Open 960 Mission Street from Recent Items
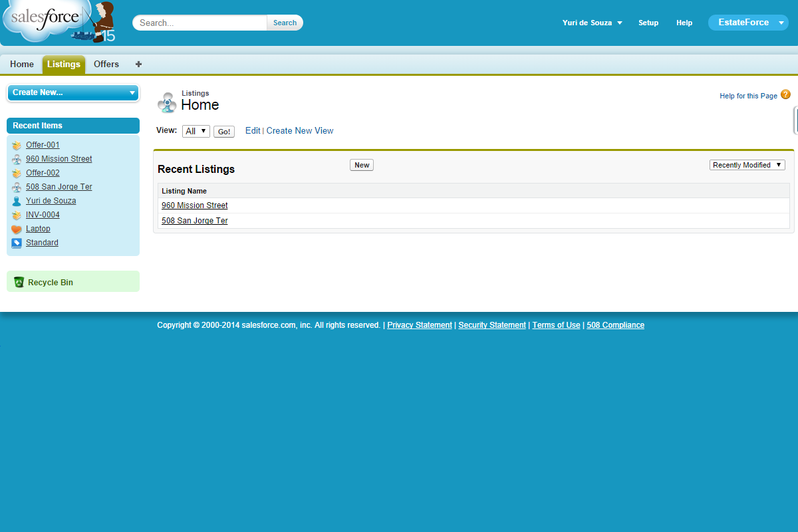Image resolution: width=798 pixels, height=532 pixels. 59,159
